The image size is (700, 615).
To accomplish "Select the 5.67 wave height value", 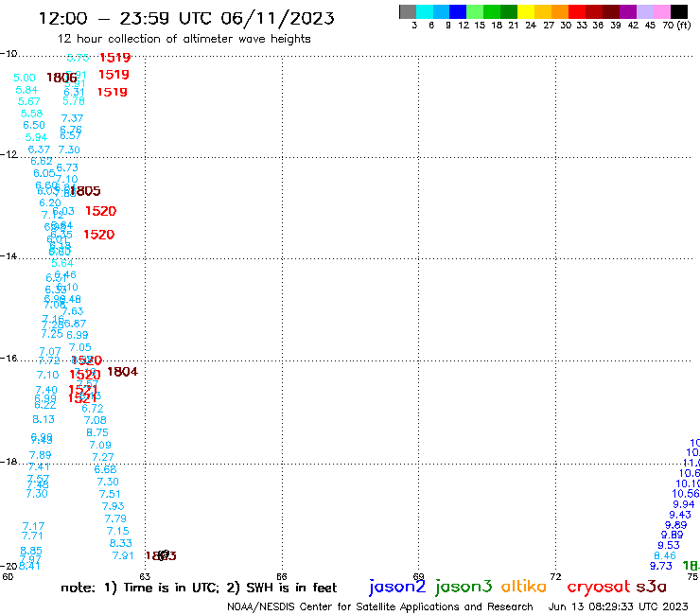I will (x=29, y=102).
